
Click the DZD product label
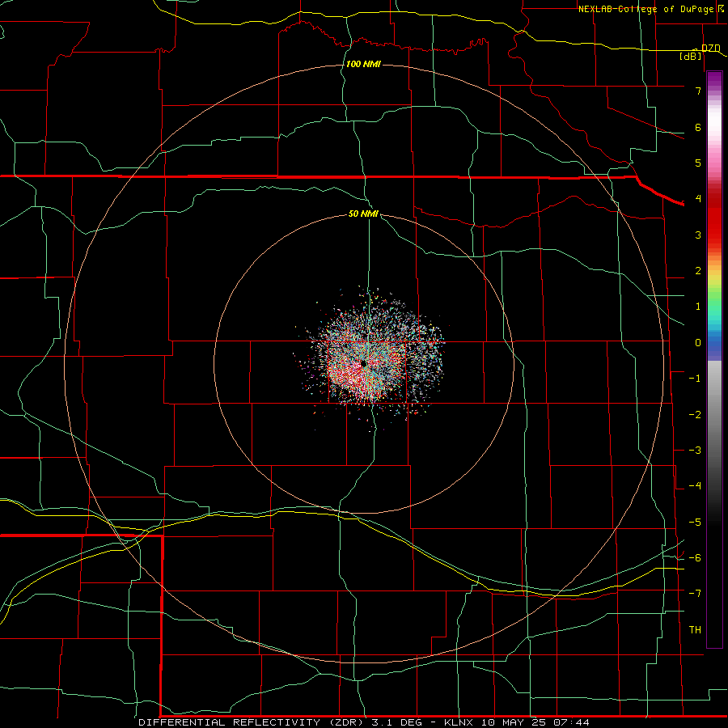pos(711,49)
